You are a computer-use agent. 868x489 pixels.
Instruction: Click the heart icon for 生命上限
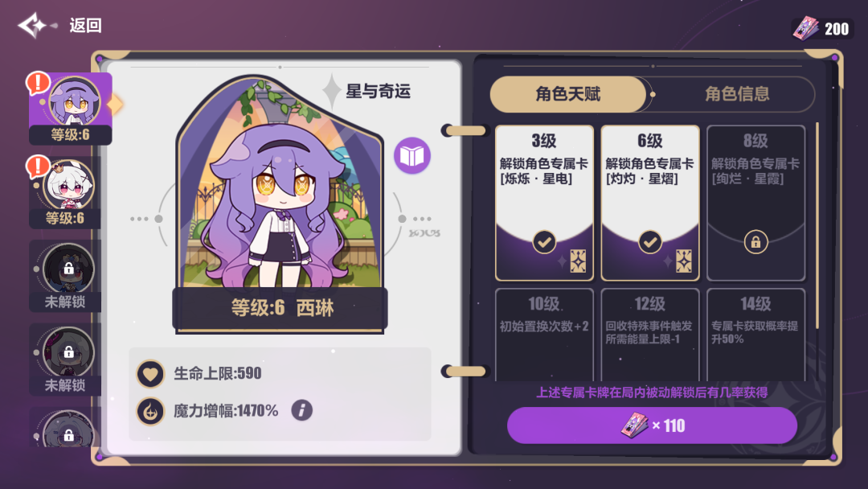[x=150, y=374]
